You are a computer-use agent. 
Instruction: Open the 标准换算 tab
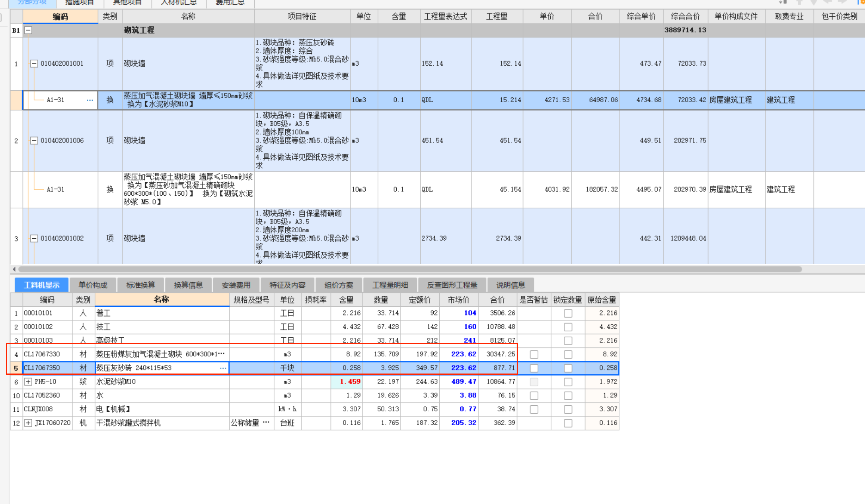pyautogui.click(x=140, y=285)
